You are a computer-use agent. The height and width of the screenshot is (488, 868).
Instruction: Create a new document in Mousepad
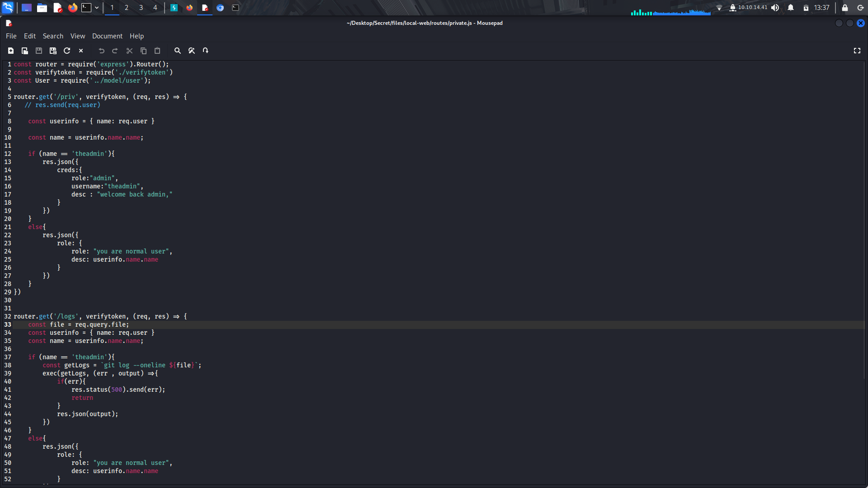(x=11, y=51)
